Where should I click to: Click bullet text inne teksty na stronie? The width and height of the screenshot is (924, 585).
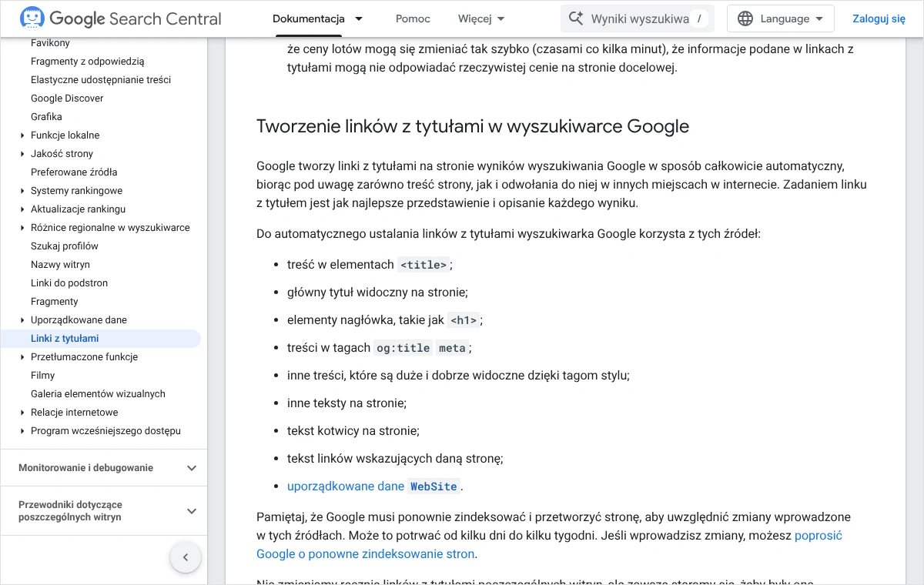(x=346, y=403)
